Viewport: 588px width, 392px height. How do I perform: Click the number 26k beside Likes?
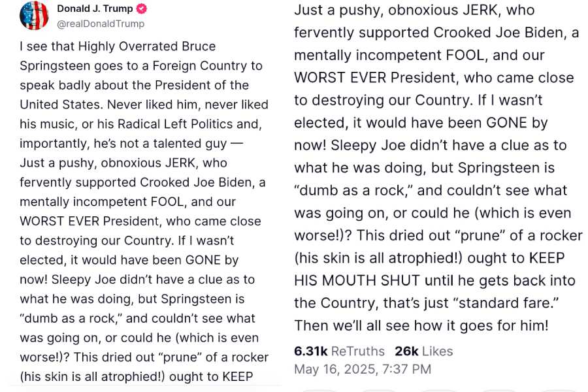coord(406,351)
